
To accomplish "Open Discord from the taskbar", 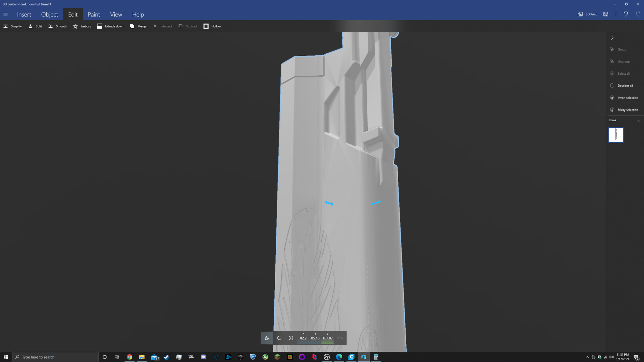I will (x=204, y=357).
